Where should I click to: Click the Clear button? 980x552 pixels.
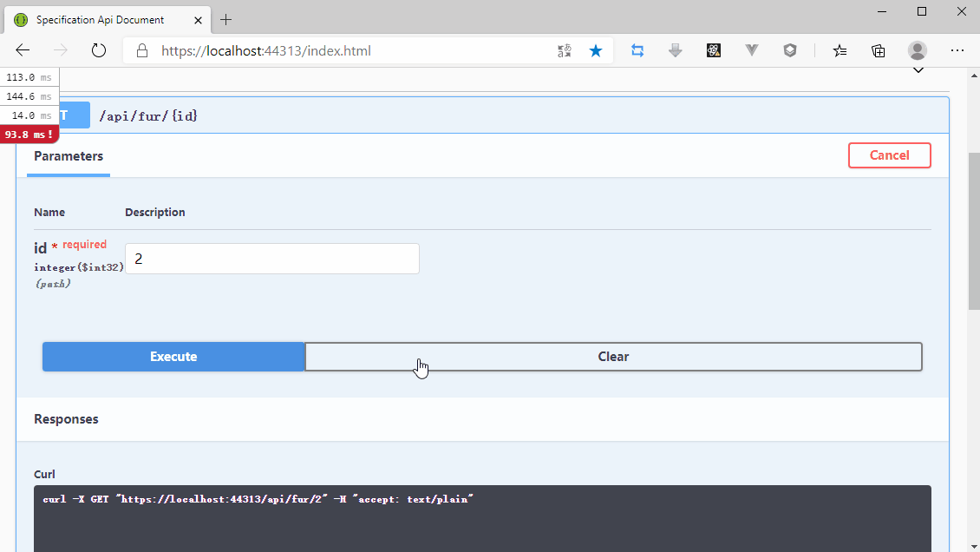(613, 357)
